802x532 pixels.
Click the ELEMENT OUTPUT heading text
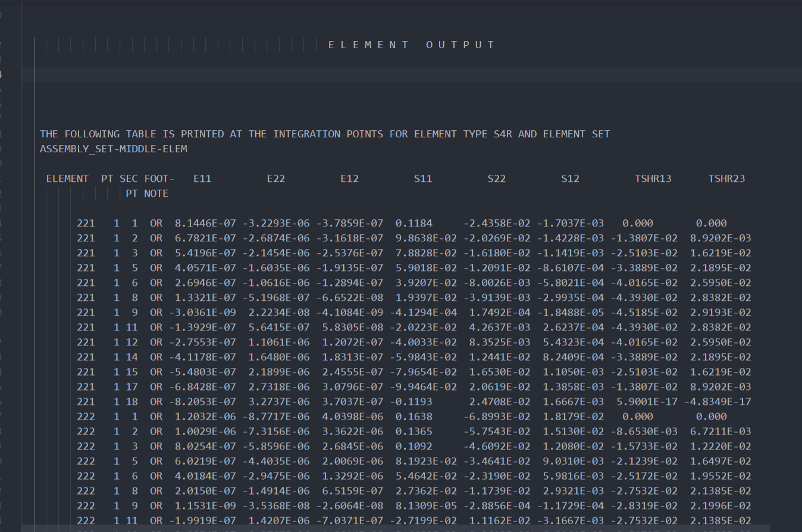[x=411, y=45]
